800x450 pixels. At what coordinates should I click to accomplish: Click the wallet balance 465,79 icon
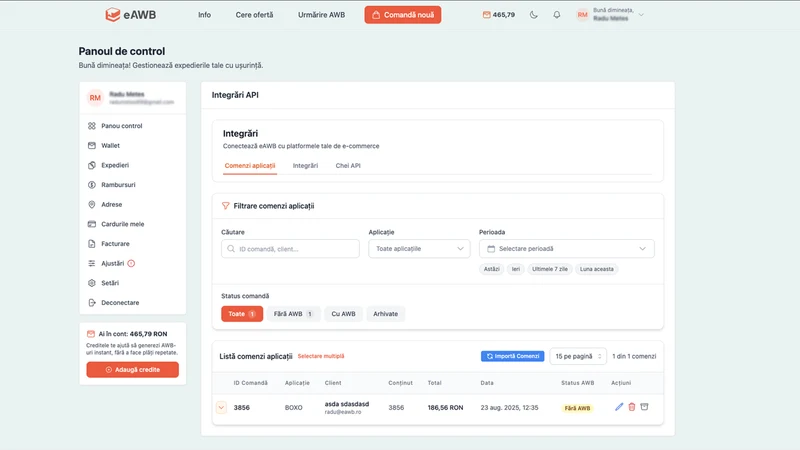tap(486, 15)
